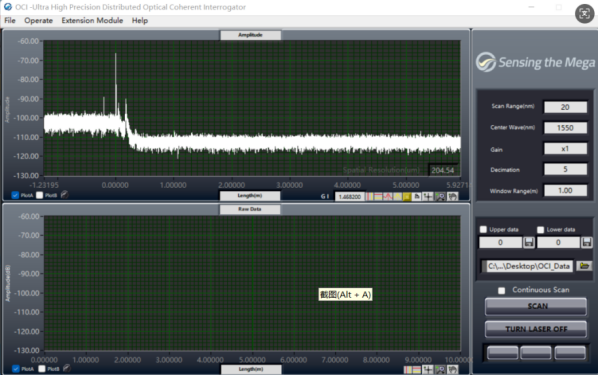Click the -60.00 top axis value of Amplitude chart
Viewport: 599px width, 376px height.
click(x=28, y=41)
